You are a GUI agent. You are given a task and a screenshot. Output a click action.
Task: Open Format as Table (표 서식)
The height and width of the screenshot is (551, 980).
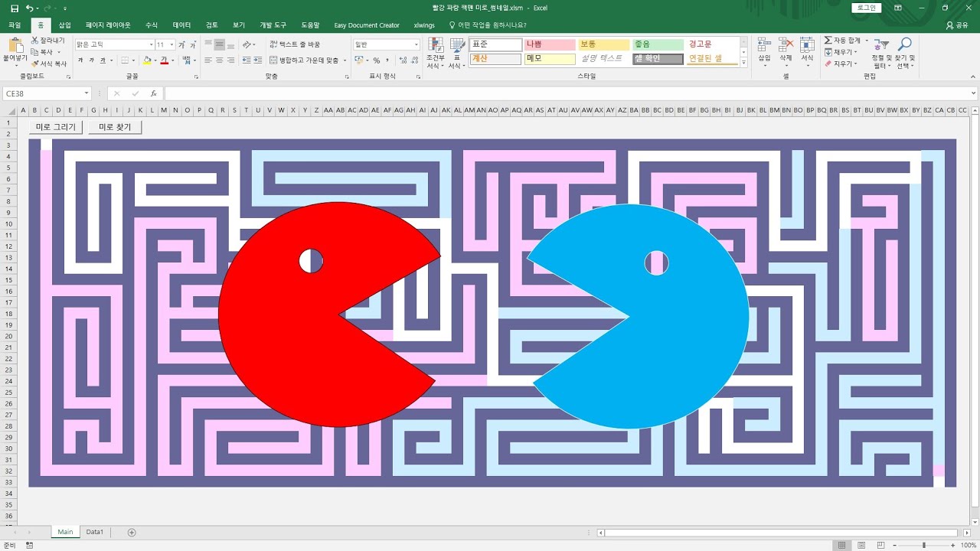[x=457, y=53]
